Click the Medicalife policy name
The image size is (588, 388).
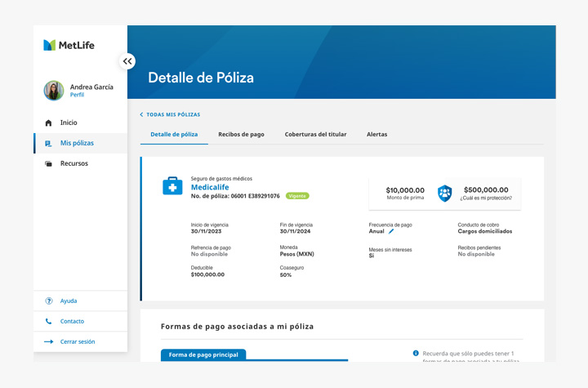210,187
